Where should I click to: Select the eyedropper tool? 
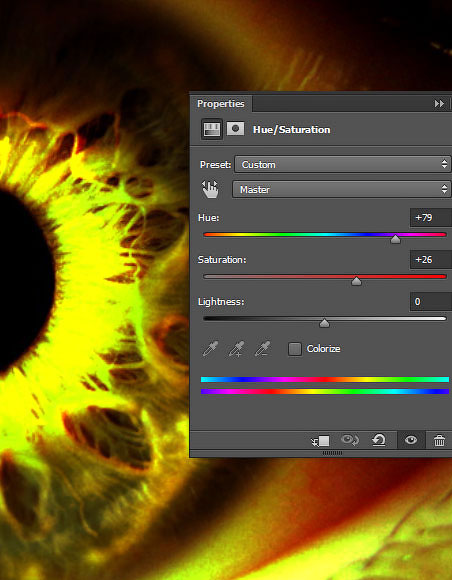[x=210, y=348]
